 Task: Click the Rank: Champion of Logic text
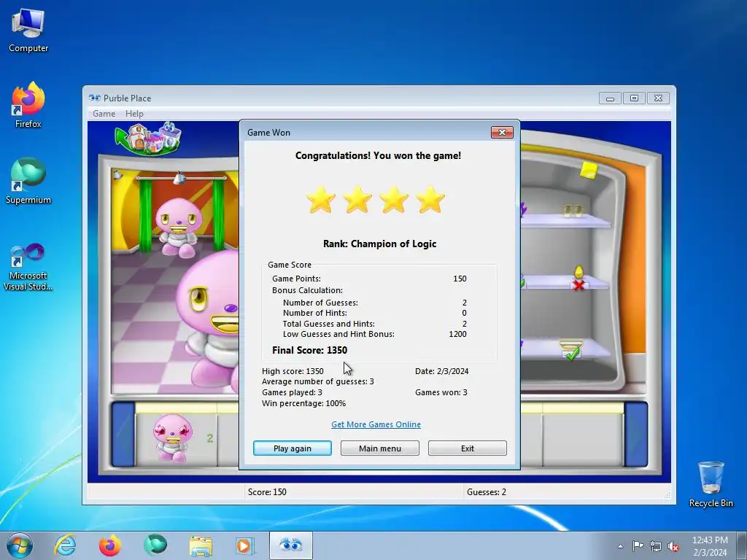[379, 244]
